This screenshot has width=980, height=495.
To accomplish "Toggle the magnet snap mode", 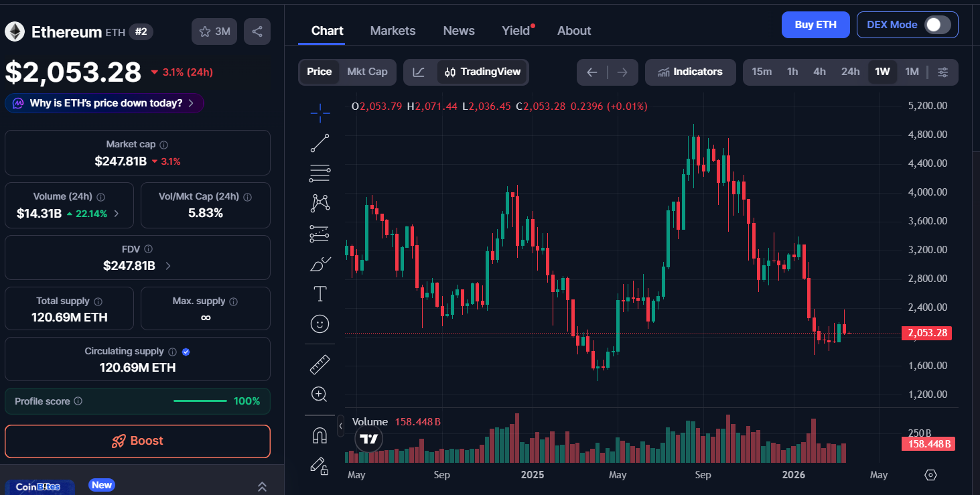I will pyautogui.click(x=320, y=436).
